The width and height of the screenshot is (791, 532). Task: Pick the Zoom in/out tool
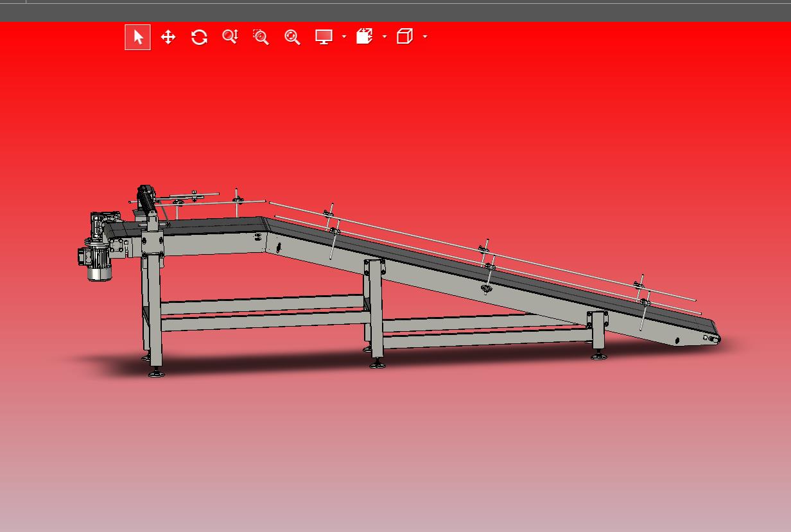[x=230, y=37]
